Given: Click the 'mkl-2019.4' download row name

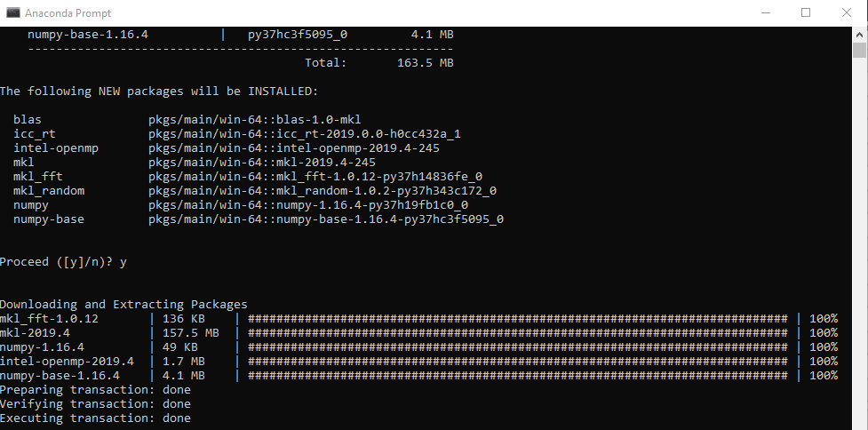Looking at the screenshot, I should coord(35,333).
